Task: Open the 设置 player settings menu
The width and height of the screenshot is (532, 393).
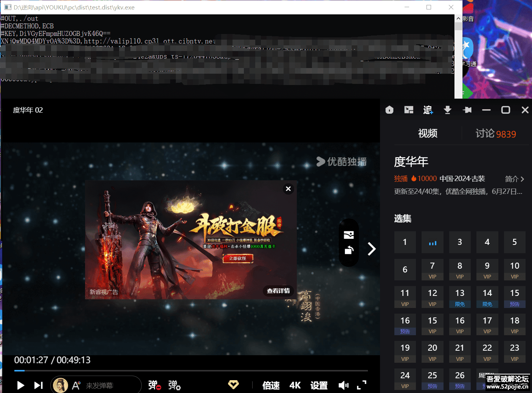Action: [319, 385]
